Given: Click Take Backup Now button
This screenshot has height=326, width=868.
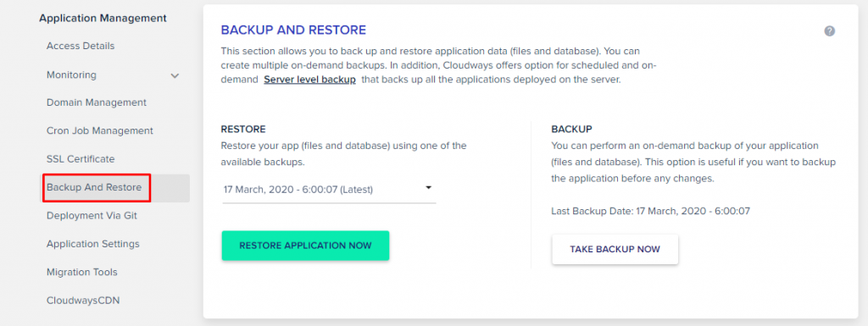Looking at the screenshot, I should (615, 249).
